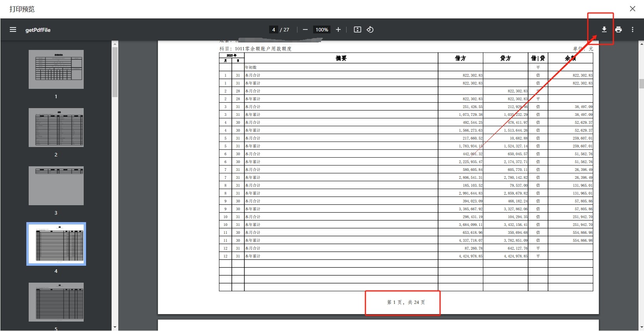Close the print preview dialog
This screenshot has height=331, width=644.
(x=633, y=9)
